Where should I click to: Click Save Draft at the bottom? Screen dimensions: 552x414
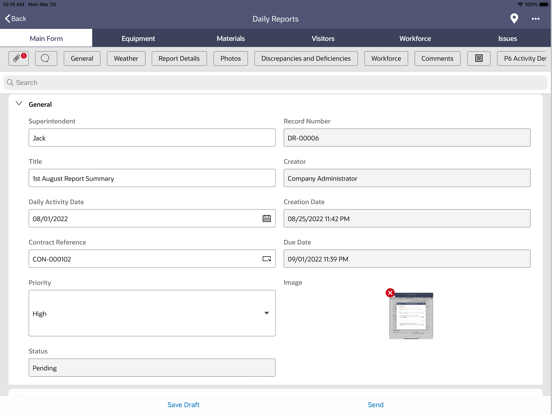pos(183,404)
